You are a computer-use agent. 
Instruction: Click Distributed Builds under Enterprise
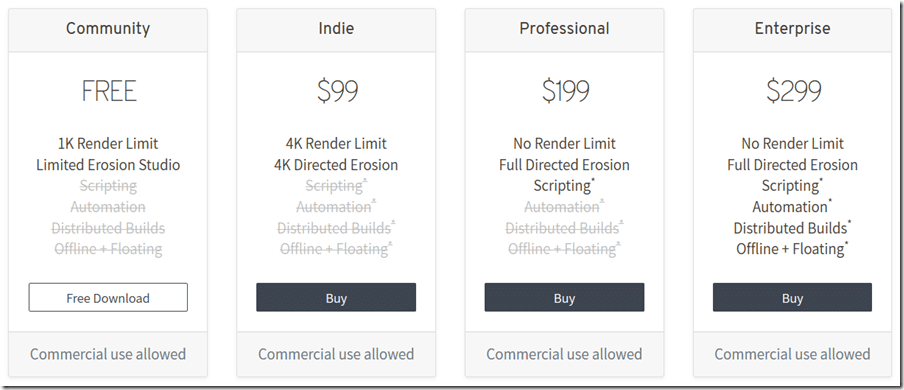[792, 228]
